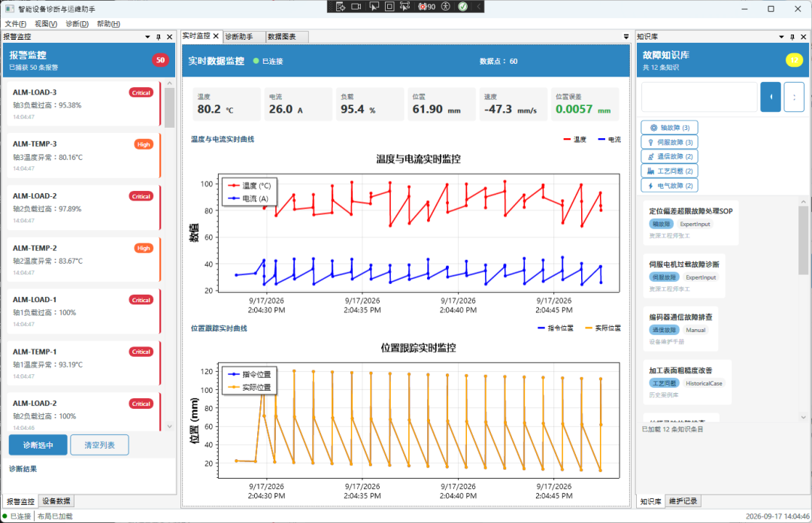The width and height of the screenshot is (812, 523).
Task: Click the display layout adorners square icon
Action: pos(389,7)
